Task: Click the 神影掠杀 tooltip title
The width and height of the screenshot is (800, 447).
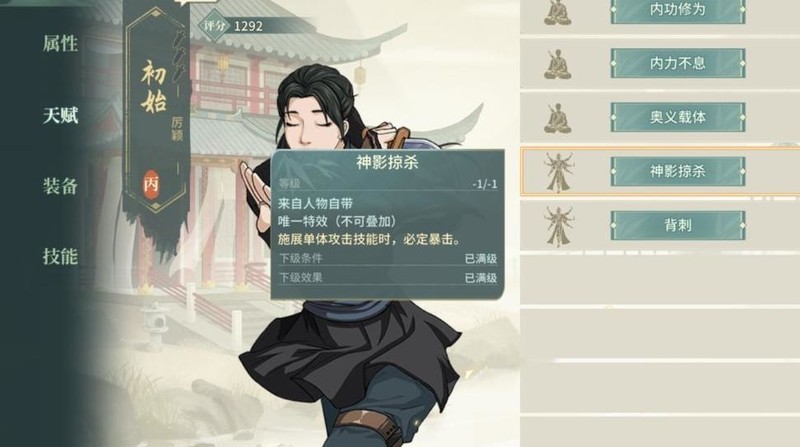Action: [387, 163]
